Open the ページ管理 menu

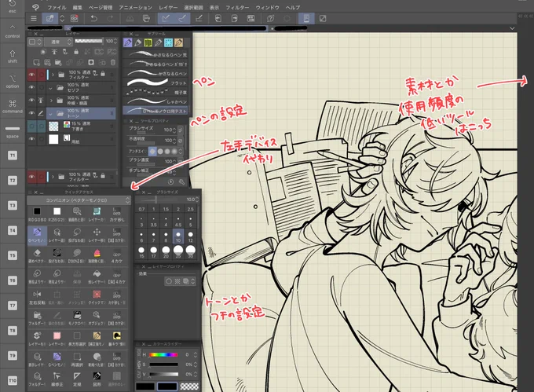101,7
